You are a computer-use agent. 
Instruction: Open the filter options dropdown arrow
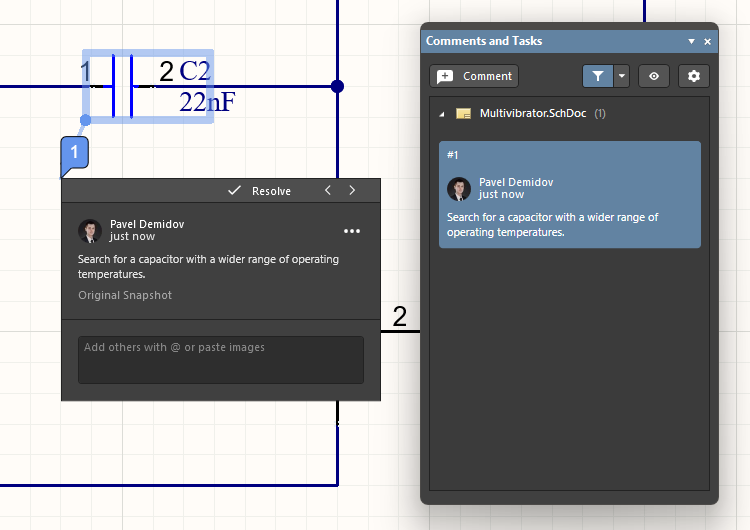(621, 76)
